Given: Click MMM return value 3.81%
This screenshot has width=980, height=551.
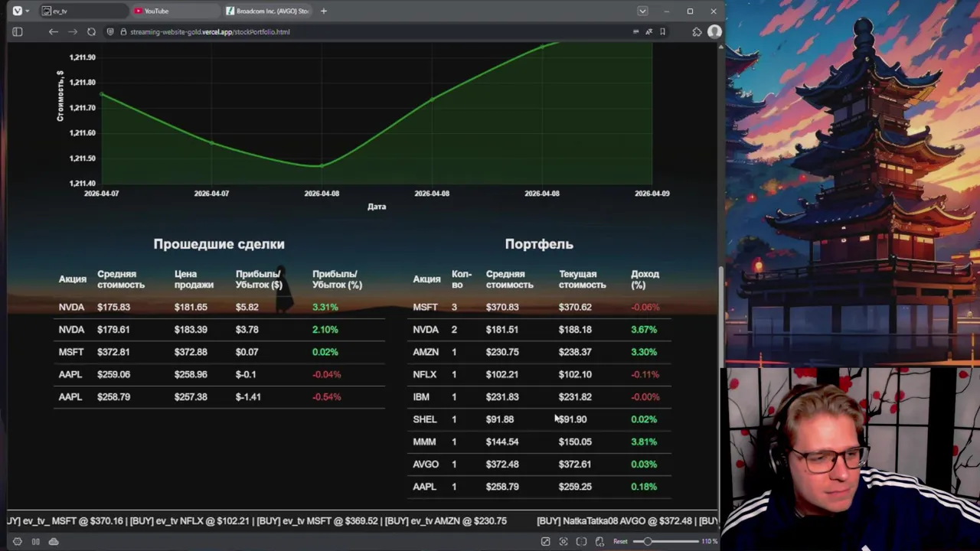Looking at the screenshot, I should coord(644,442).
